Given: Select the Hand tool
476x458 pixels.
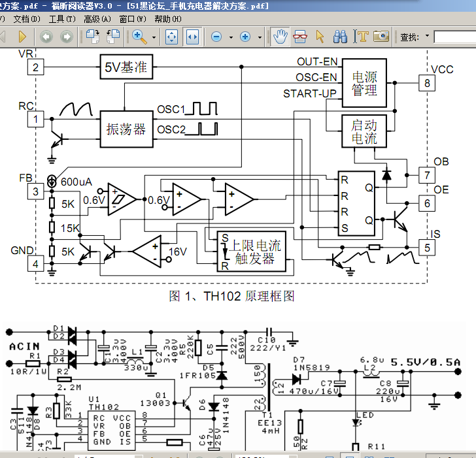Looking at the screenshot, I should (280, 37).
